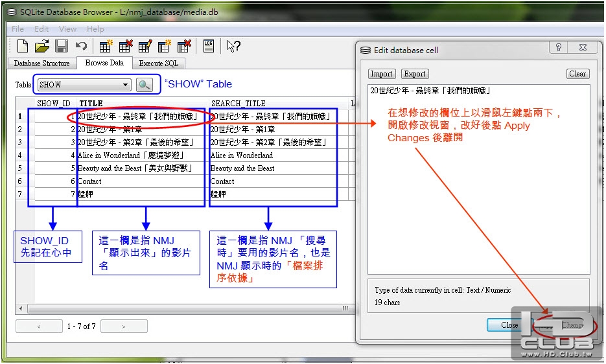Click the magnifier search button beside Table
This screenshot has width=606, height=364.
coord(145,85)
